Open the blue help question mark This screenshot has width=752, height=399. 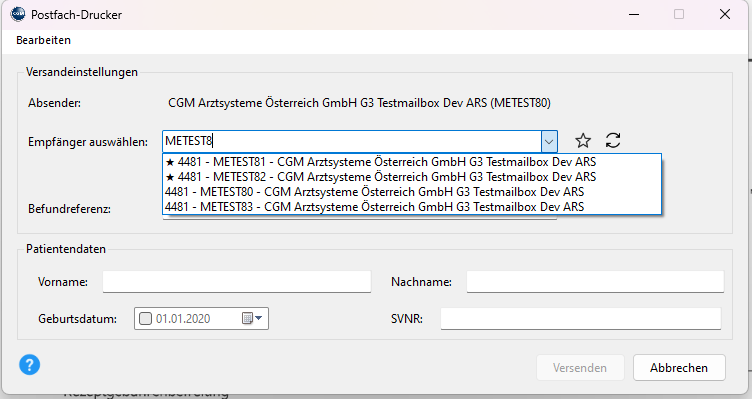tap(29, 365)
